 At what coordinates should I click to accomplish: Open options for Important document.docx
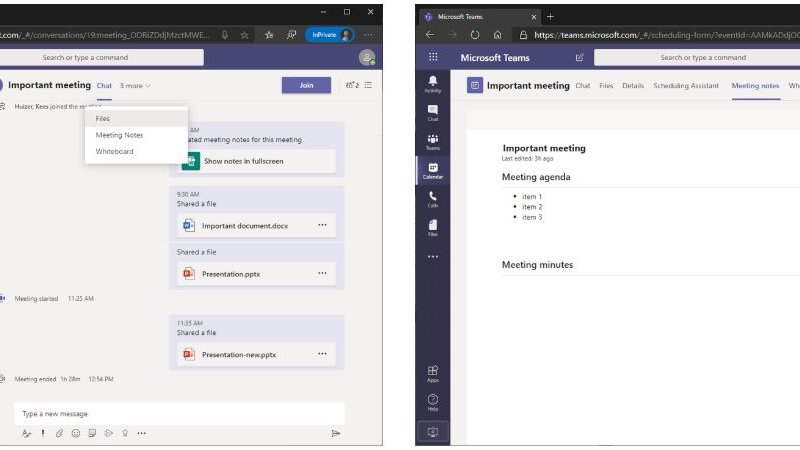(322, 225)
